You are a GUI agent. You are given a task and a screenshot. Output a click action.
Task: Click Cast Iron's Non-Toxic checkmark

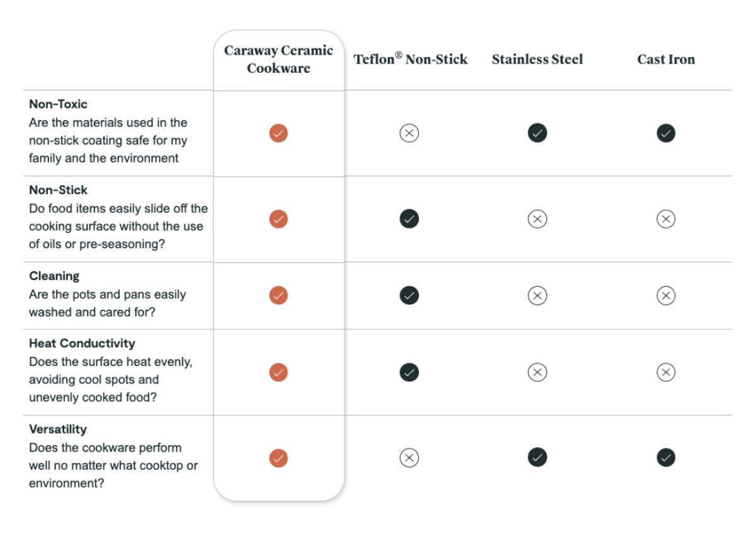point(666,133)
